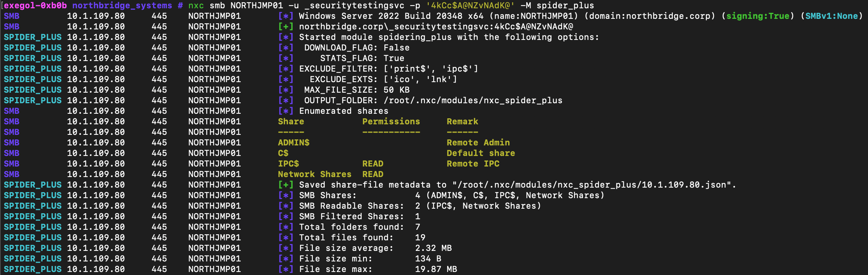
Task: Click the Permissions column header
Action: pyautogui.click(x=391, y=122)
